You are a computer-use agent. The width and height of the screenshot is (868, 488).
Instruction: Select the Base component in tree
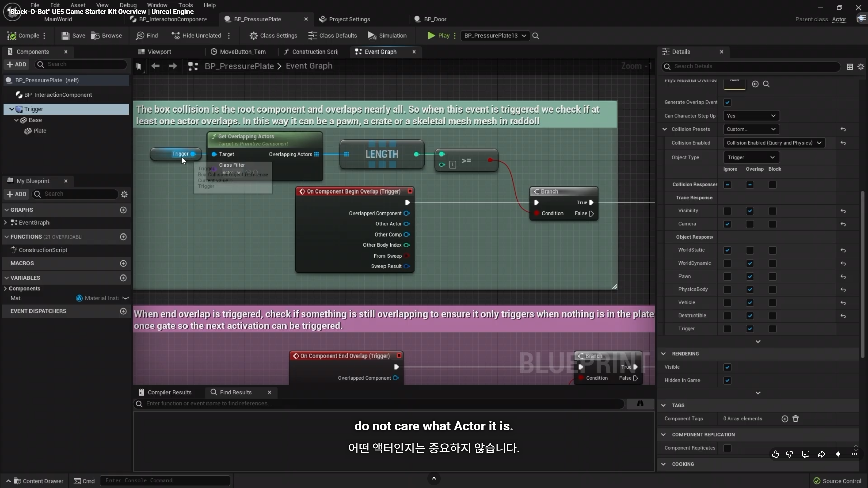(35, 120)
